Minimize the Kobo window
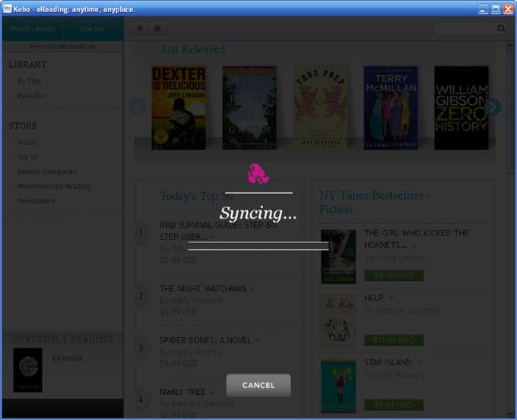 (483, 9)
